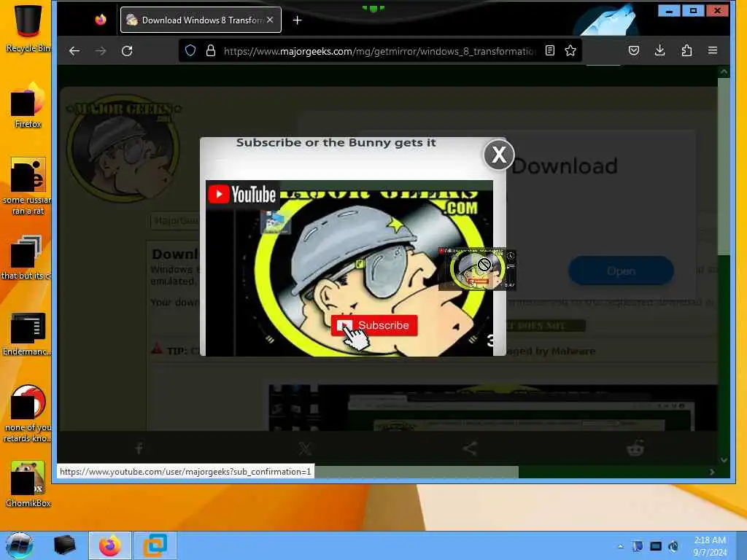Open the extensions puzzle icon
Image resolution: width=747 pixels, height=560 pixels.
[x=686, y=50]
